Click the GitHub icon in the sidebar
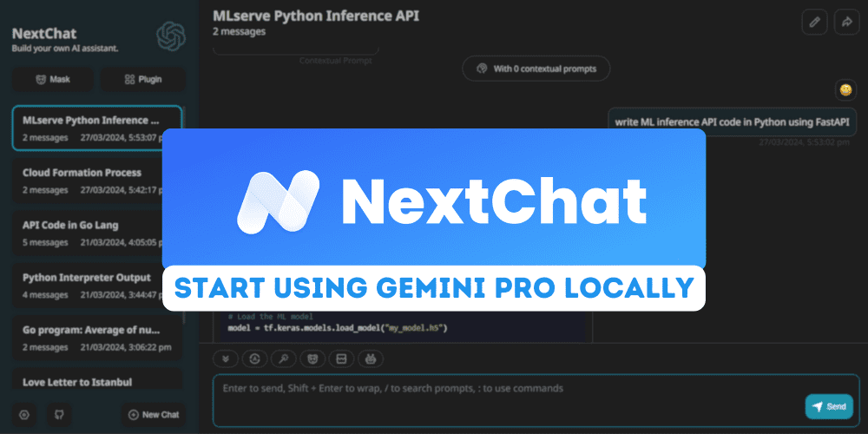The width and height of the screenshot is (868, 434). tap(60, 414)
